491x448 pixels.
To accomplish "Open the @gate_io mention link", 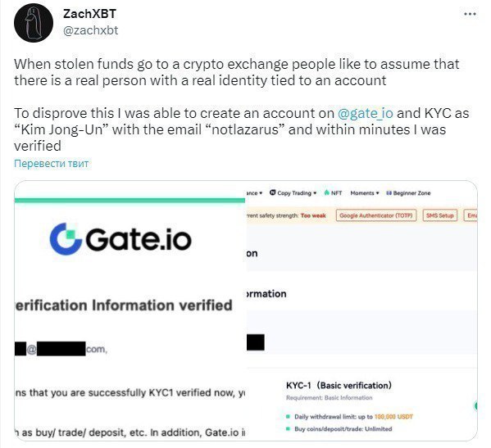I will 365,113.
